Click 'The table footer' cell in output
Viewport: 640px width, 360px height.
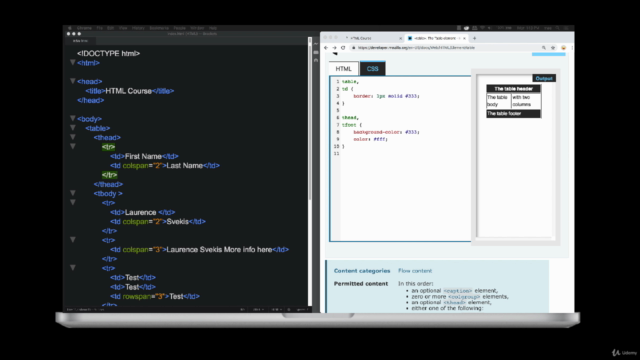point(513,113)
